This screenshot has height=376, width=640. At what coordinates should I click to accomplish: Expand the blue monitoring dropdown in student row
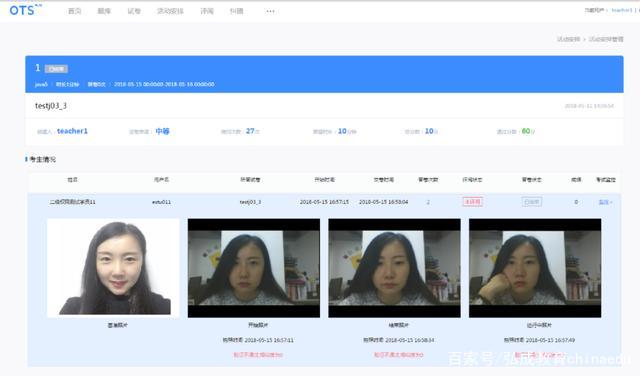click(605, 202)
